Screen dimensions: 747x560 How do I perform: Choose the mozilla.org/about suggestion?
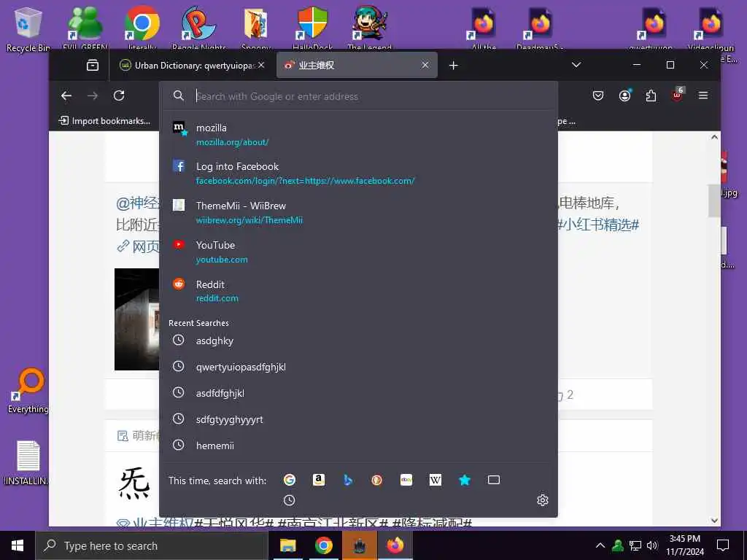pyautogui.click(x=358, y=135)
